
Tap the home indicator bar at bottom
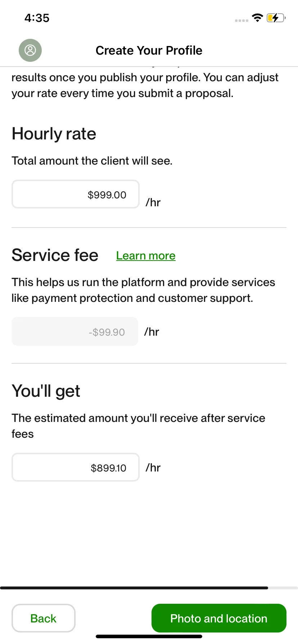(149, 636)
